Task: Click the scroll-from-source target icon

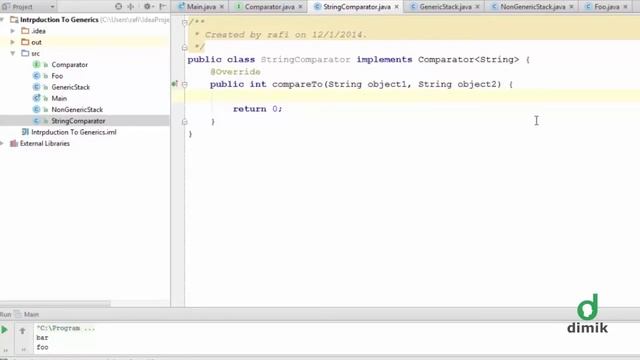Action: [x=118, y=7]
